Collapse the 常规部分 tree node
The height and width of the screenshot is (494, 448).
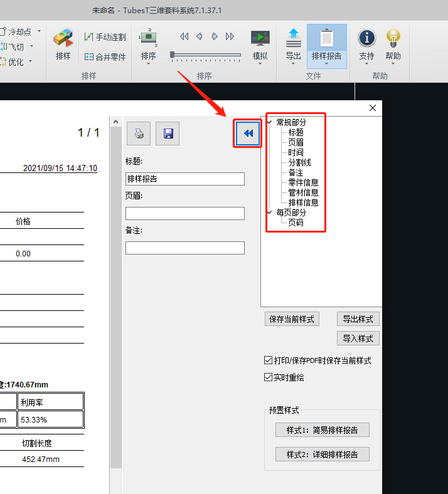(x=269, y=122)
